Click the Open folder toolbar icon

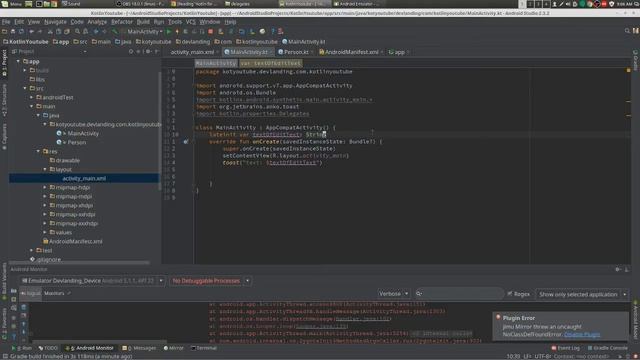point(4,31)
